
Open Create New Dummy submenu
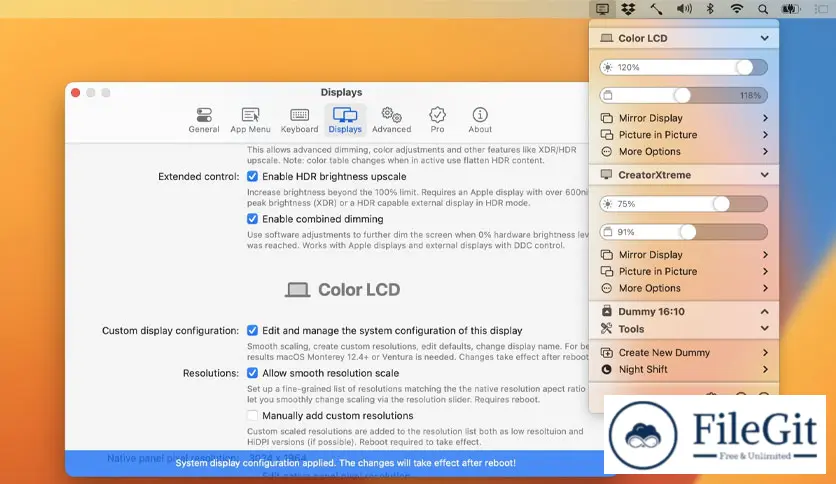(x=684, y=352)
